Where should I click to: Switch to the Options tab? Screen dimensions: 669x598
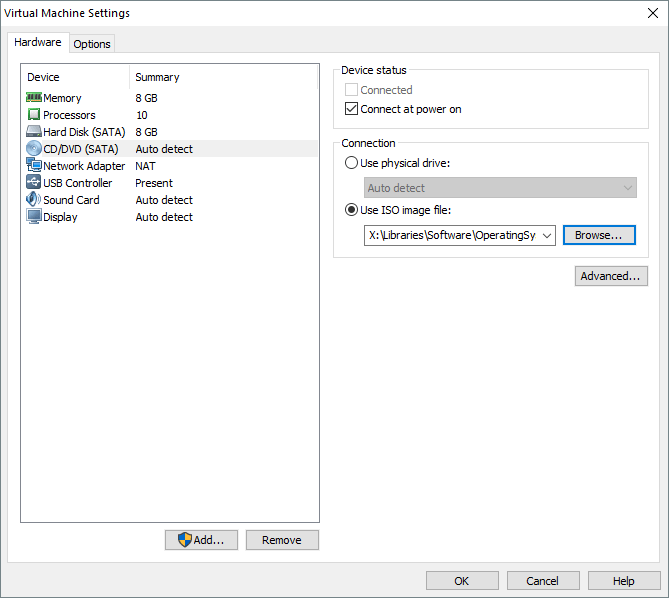tap(92, 44)
